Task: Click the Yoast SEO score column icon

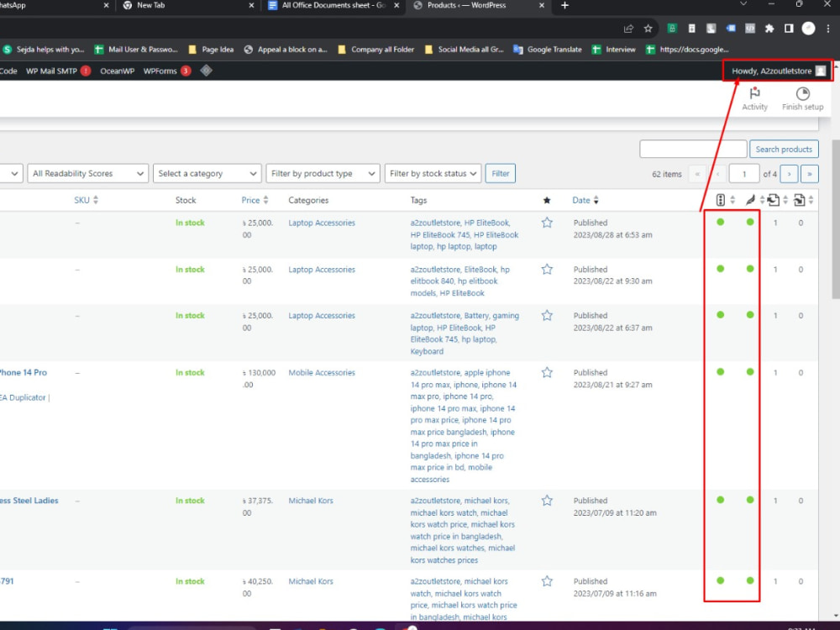Action: click(x=720, y=200)
